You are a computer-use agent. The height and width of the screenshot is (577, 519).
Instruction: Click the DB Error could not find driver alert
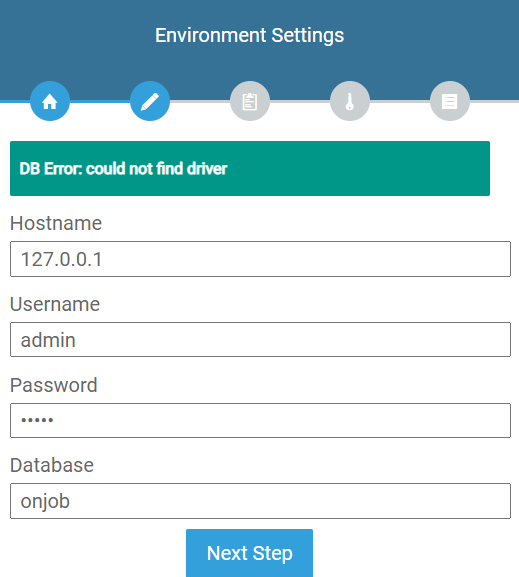click(x=250, y=169)
